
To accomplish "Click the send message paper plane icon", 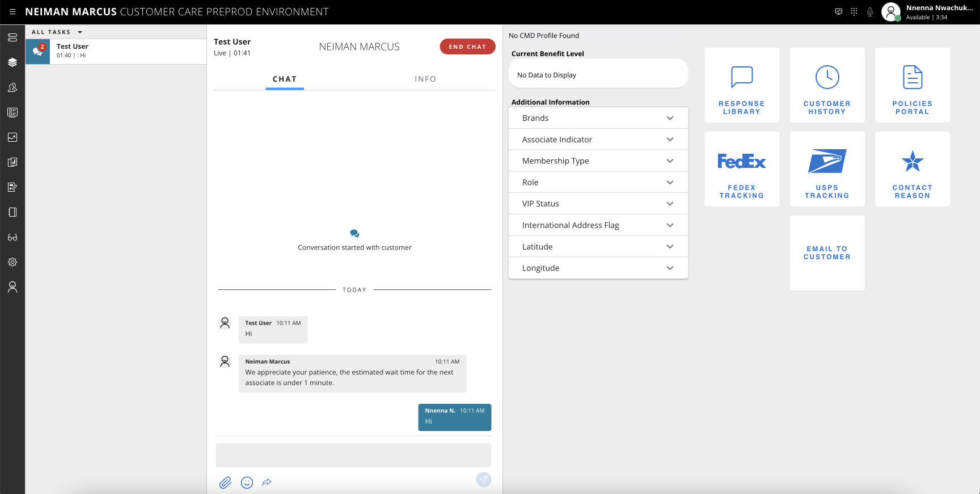I will 483,480.
